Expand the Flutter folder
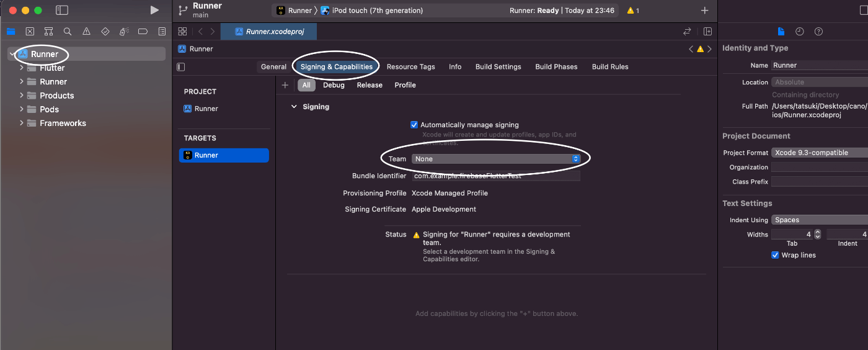868x350 pixels. [22, 68]
